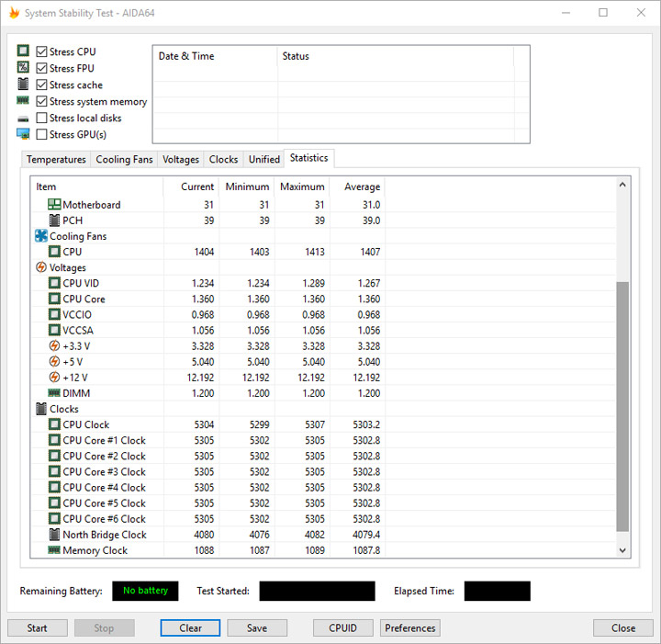661x644 pixels.
Task: Uncheck the Stress CPU checkbox
Action: pyautogui.click(x=41, y=51)
